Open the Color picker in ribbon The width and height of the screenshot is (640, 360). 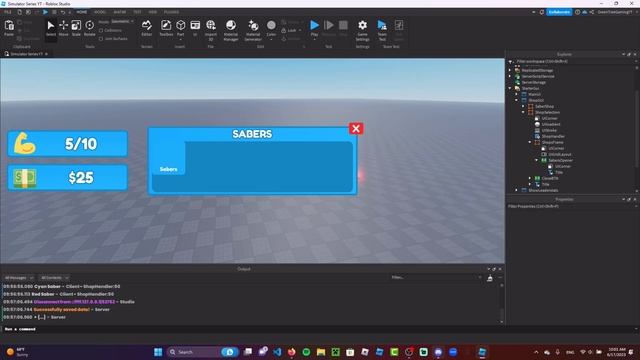coord(271,28)
